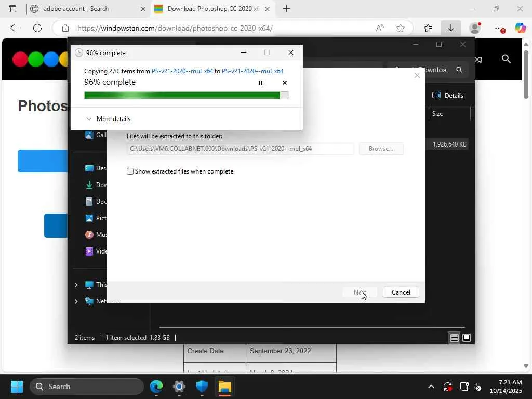This screenshot has height=399, width=532.
Task: Show hidden system tray icons
Action: tap(431, 387)
